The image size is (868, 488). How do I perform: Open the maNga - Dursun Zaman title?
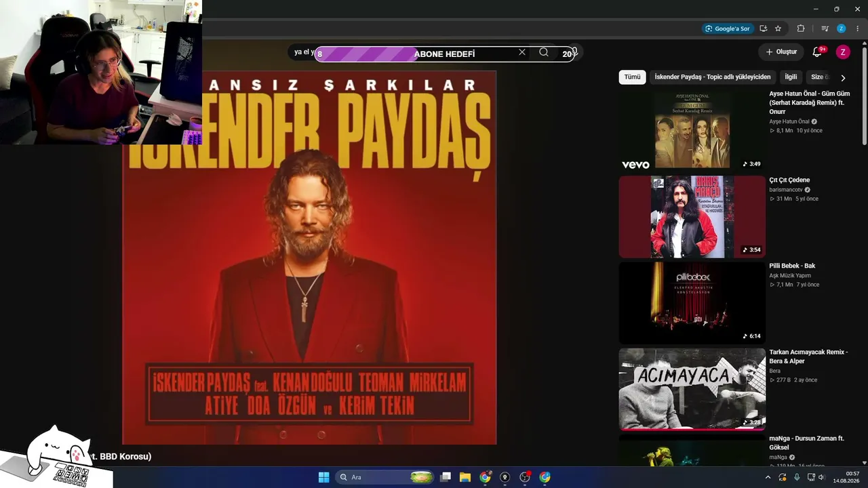pyautogui.click(x=806, y=443)
